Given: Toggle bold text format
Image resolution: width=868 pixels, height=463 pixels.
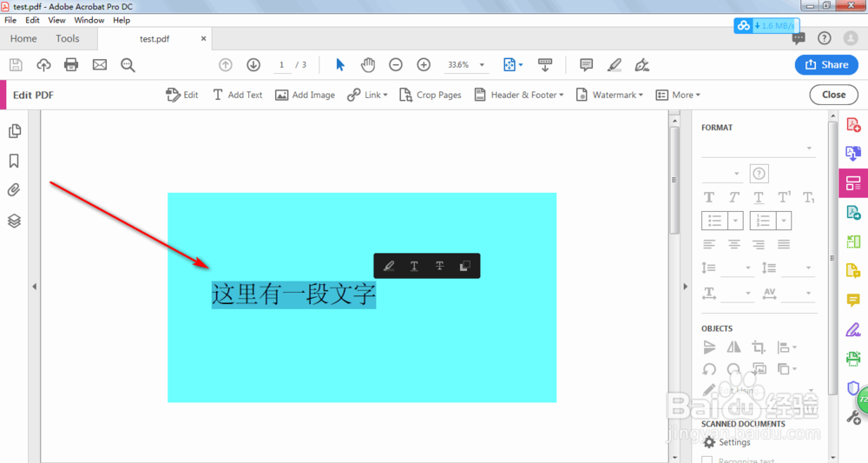Looking at the screenshot, I should [708, 197].
